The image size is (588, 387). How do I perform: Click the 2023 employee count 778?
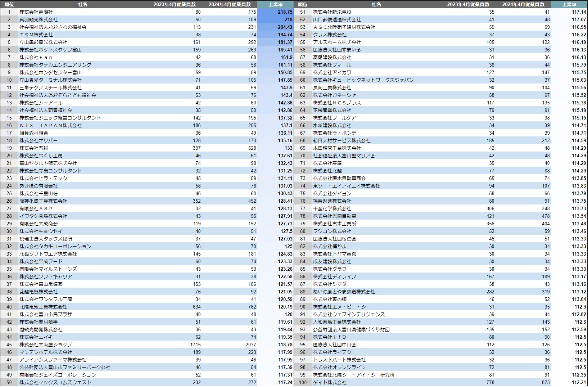pyautogui.click(x=490, y=382)
